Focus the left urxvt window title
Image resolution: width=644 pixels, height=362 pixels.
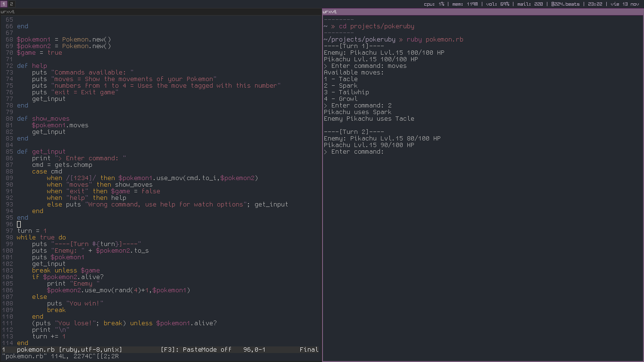[x=7, y=11]
